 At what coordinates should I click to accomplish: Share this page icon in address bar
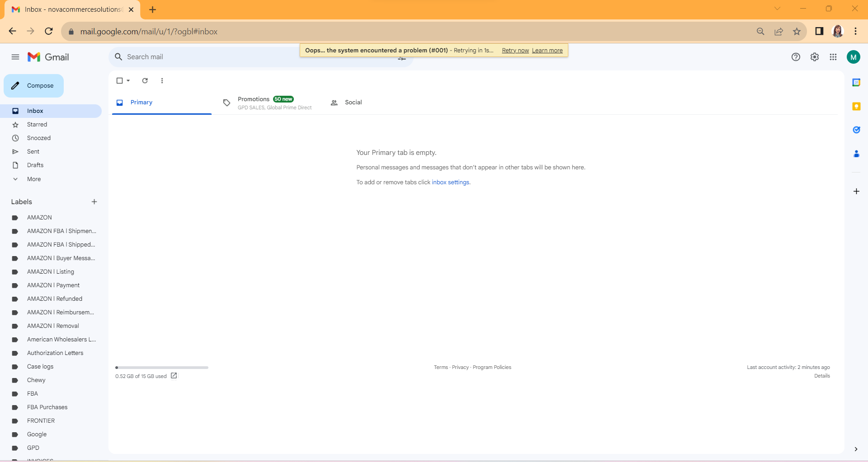[778, 31]
